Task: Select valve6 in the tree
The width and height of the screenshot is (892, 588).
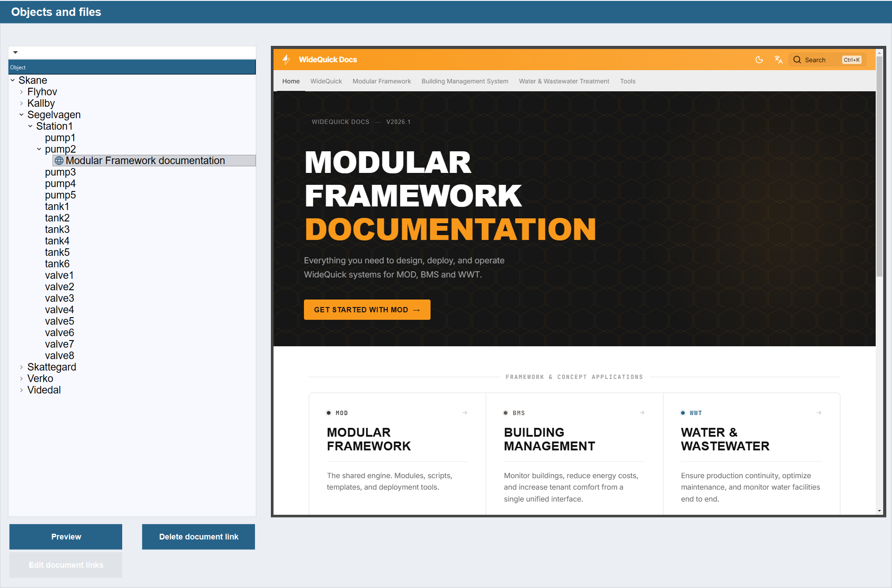Action: pyautogui.click(x=59, y=333)
